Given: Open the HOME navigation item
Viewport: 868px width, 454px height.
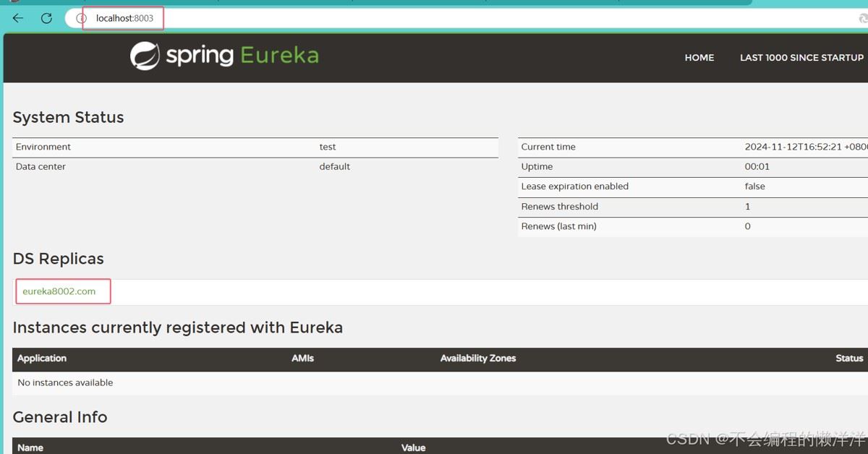Looking at the screenshot, I should 699,58.
